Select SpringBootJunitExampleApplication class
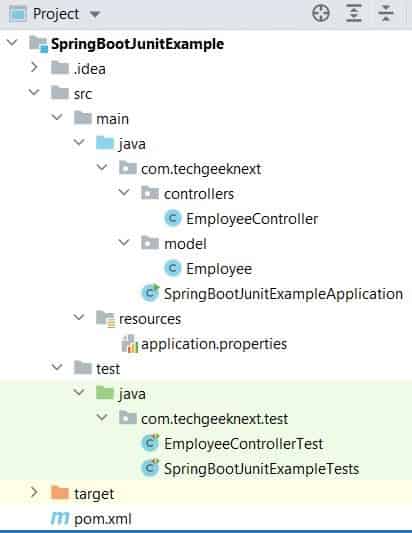 pos(283,294)
